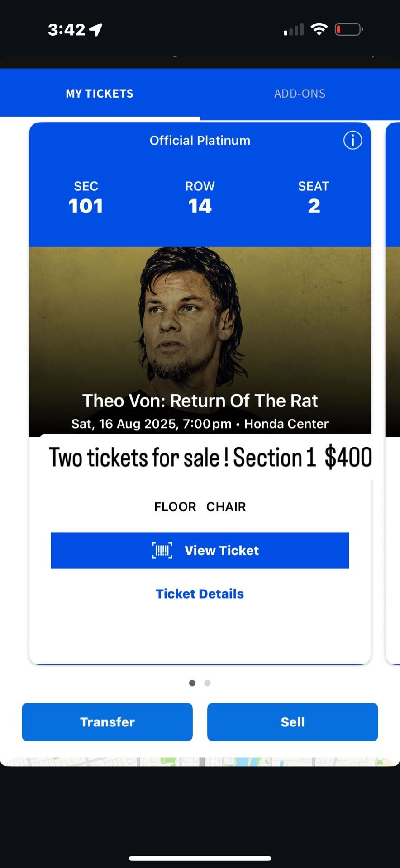Screen dimensions: 400x868
Task: Go to second ticket page dot
Action: point(207,683)
